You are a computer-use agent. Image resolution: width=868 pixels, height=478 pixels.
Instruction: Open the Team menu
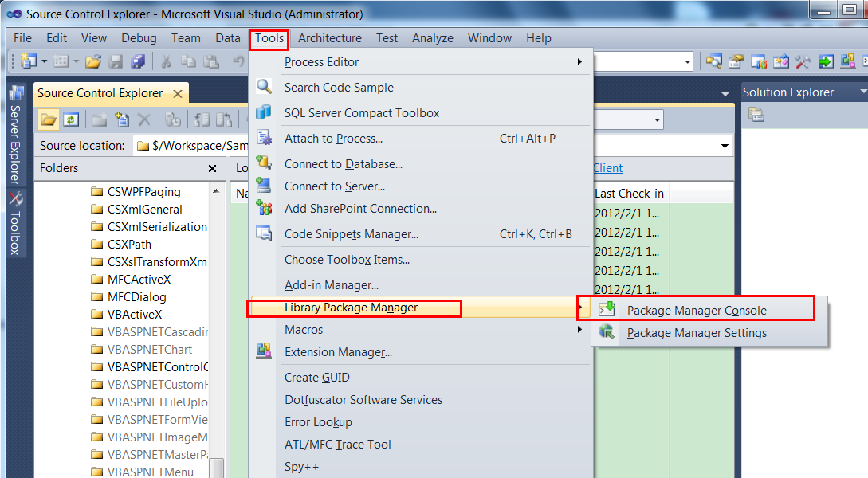[x=186, y=38]
